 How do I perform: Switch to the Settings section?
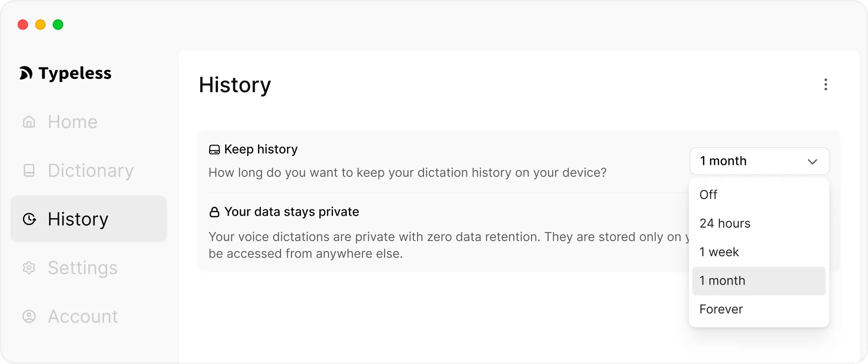click(83, 268)
